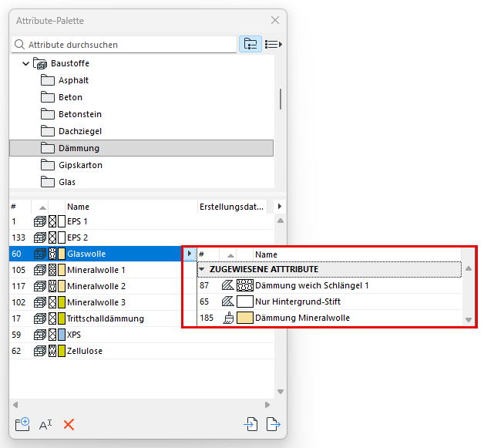Create a new folder or attribute

22,424
